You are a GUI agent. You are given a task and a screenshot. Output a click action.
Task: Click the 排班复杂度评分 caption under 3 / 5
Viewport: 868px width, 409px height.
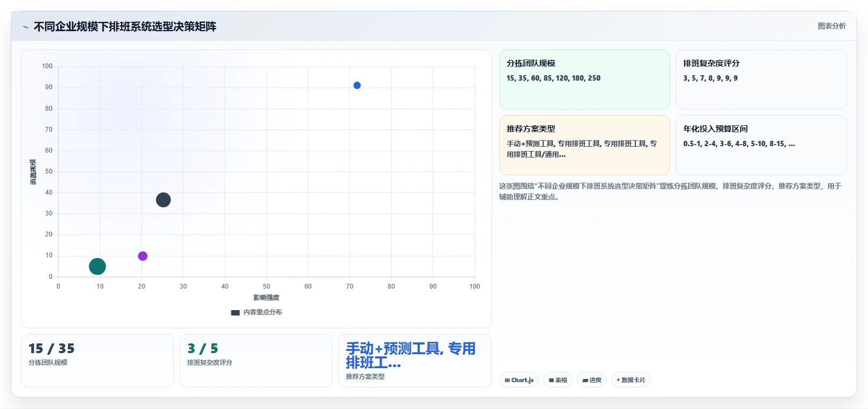210,363
